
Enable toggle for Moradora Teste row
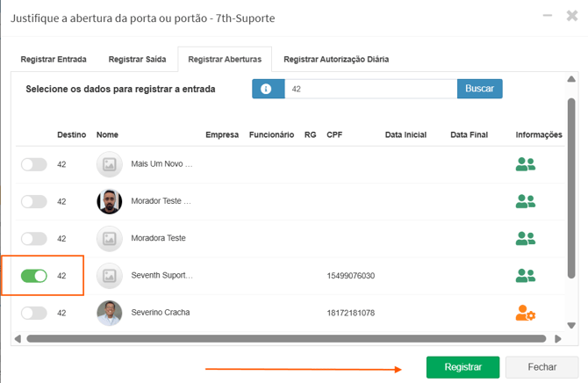(x=34, y=238)
